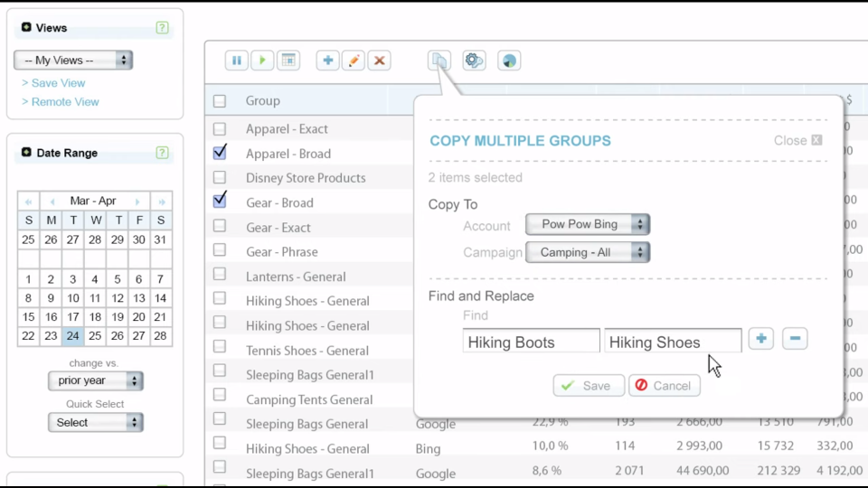
Task: Check the Lanterns - General checkbox
Action: (x=220, y=275)
